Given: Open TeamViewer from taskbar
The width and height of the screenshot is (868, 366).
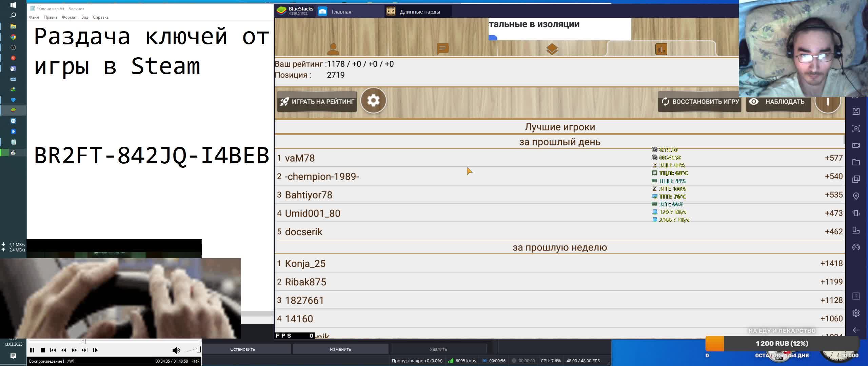Looking at the screenshot, I should click(x=13, y=121).
